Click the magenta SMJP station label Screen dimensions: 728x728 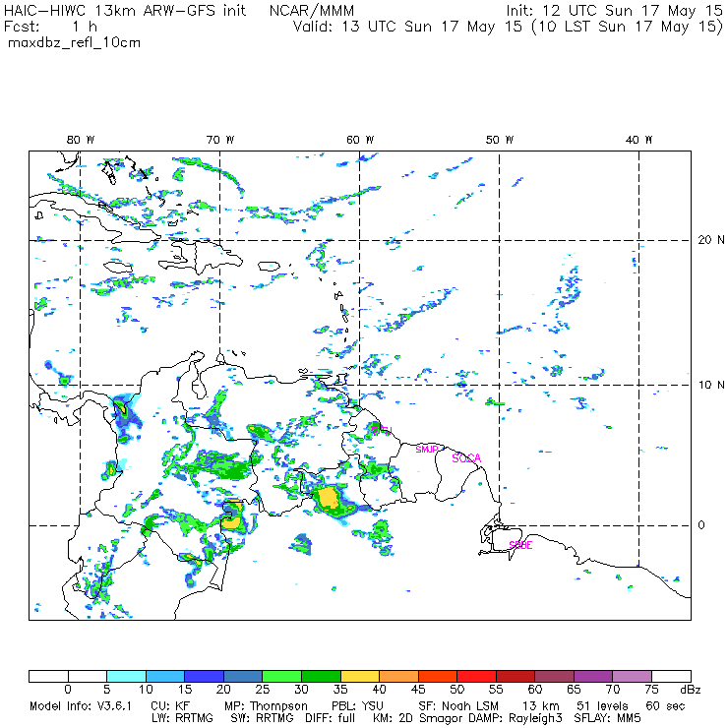click(x=427, y=449)
